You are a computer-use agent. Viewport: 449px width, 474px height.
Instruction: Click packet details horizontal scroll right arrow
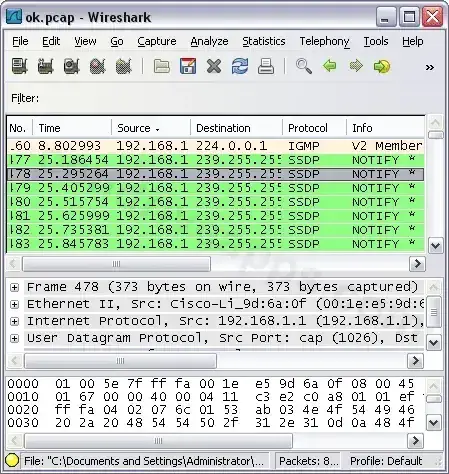coord(415,361)
